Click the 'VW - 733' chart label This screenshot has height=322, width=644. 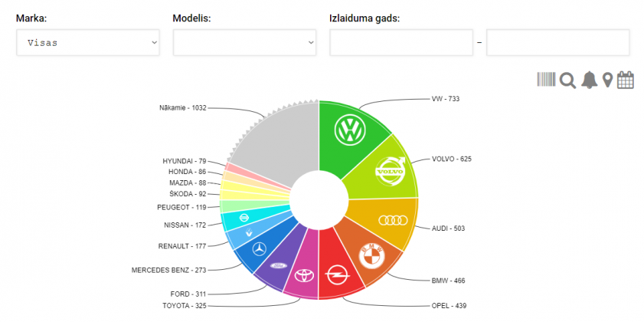pos(445,99)
